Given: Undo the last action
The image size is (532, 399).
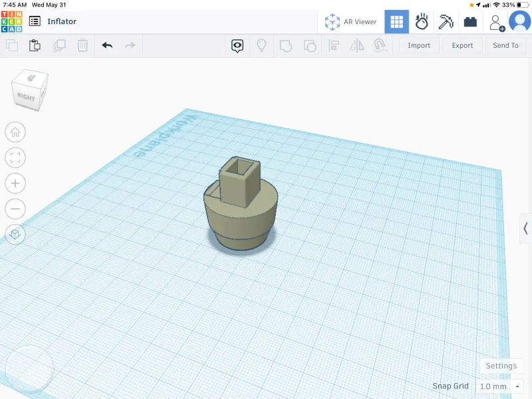Looking at the screenshot, I should (x=107, y=45).
